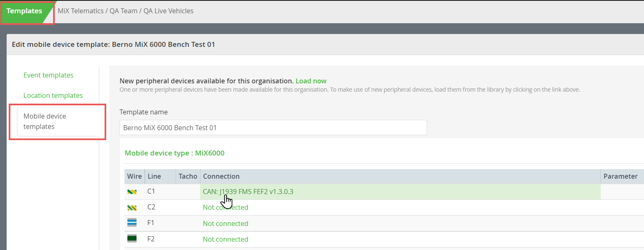The image size is (644, 250).
Task: Click the F2 line cell
Action: pyautogui.click(x=160, y=239)
